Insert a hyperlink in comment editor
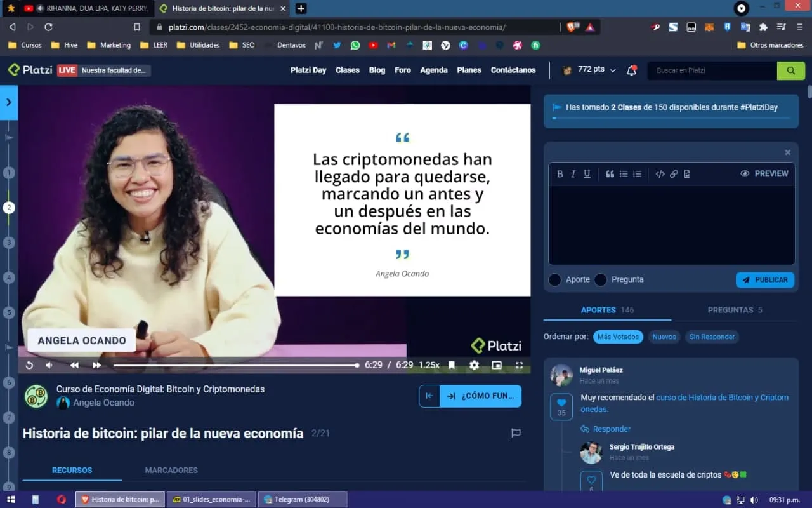The width and height of the screenshot is (812, 508). 674,174
